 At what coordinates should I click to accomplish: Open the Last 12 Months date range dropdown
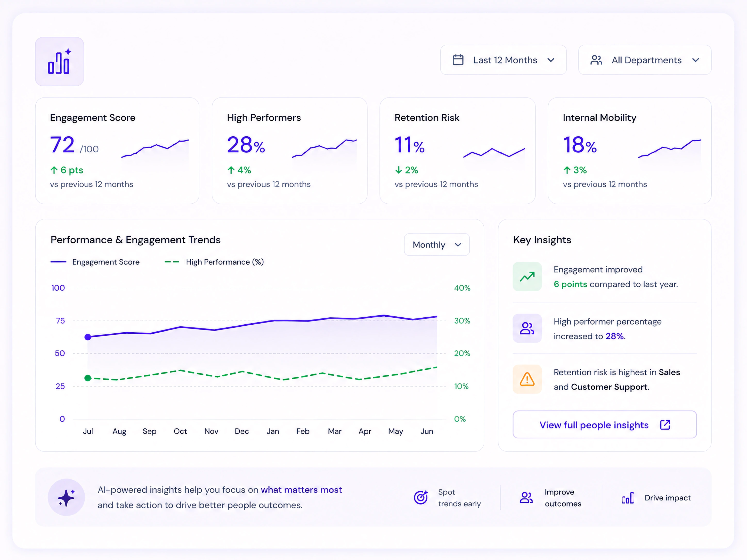click(x=503, y=60)
